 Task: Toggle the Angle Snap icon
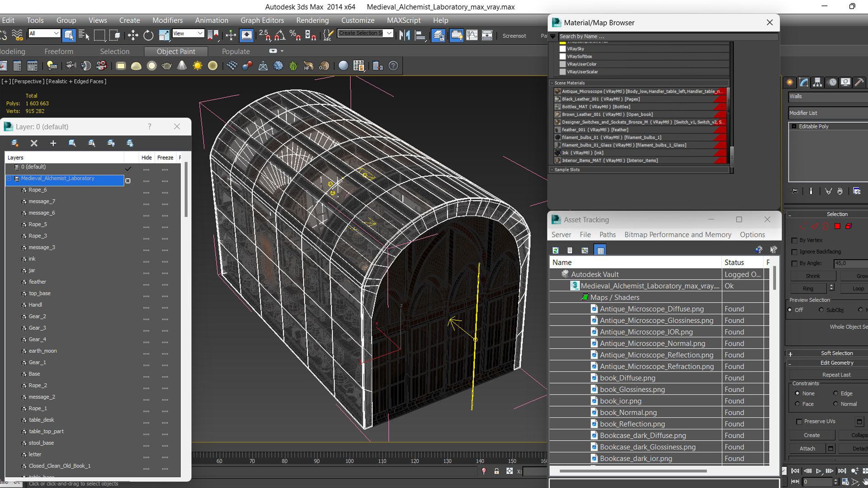(280, 35)
